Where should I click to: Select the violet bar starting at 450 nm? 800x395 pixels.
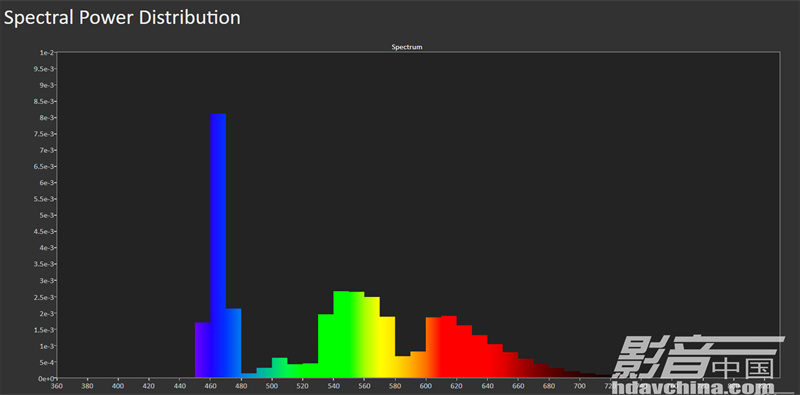[x=203, y=350]
